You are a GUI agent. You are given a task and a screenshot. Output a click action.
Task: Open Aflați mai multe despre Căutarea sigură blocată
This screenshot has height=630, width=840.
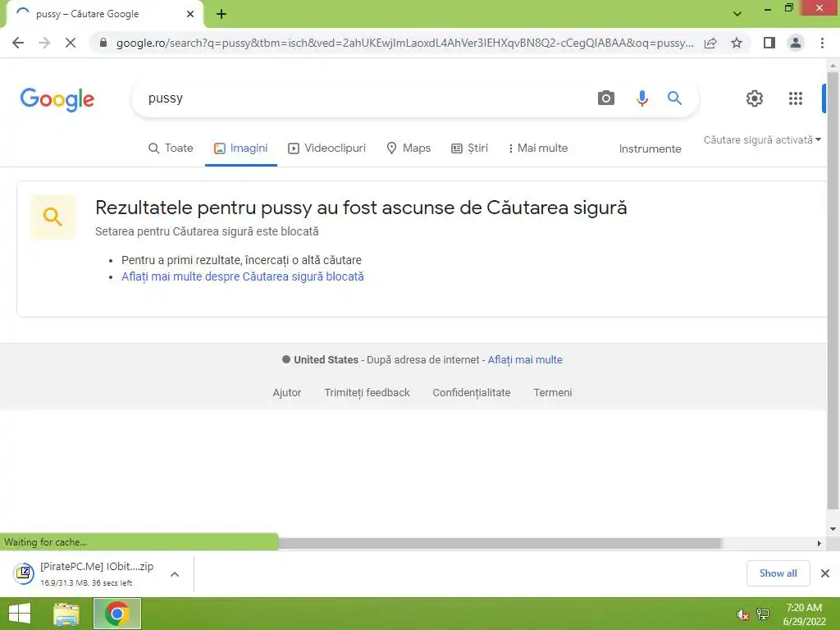[x=242, y=276]
